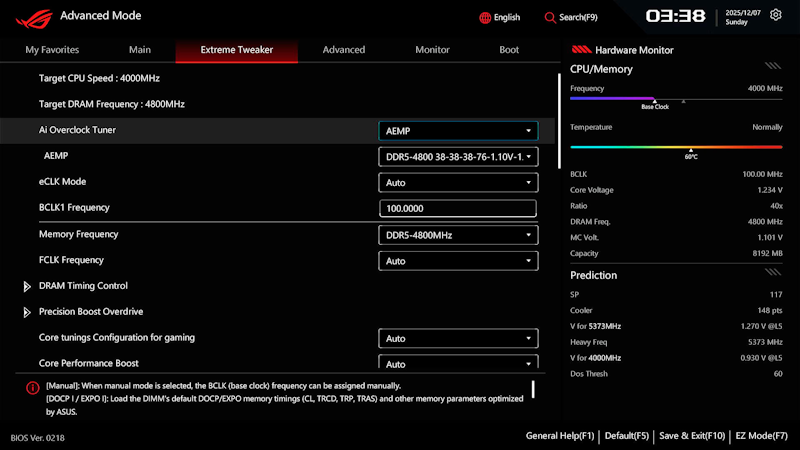Click the CPU temperature color bar

click(676, 147)
